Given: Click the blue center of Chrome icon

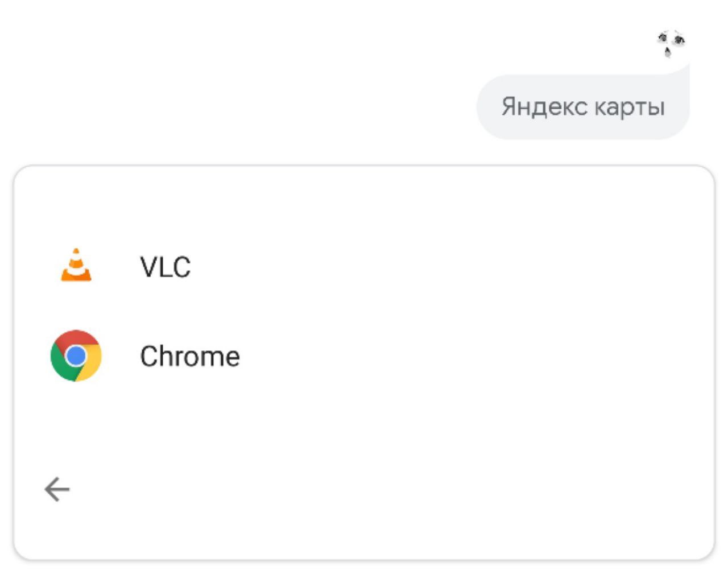Looking at the screenshot, I should (76, 356).
